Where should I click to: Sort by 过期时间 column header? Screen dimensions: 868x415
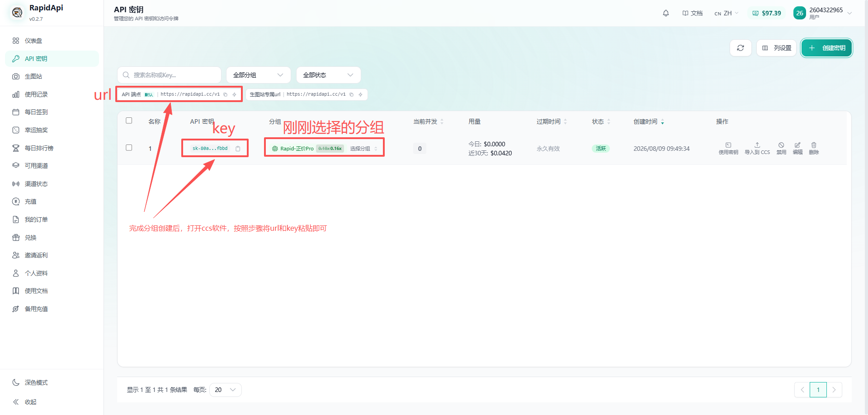(552, 121)
